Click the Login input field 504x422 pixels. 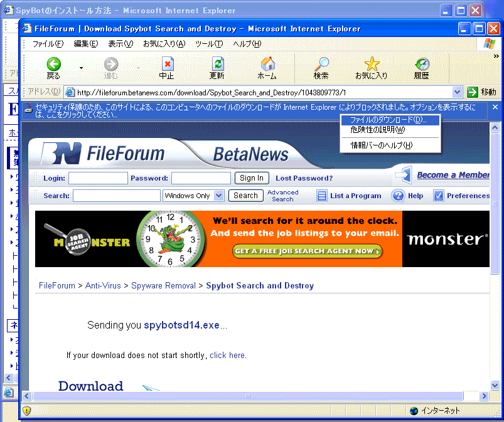click(x=98, y=178)
